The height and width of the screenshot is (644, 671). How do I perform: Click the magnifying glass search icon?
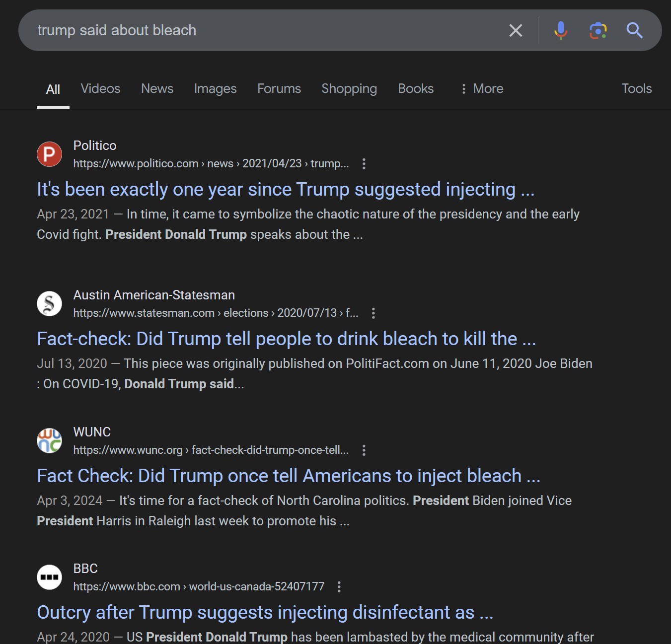coord(634,31)
